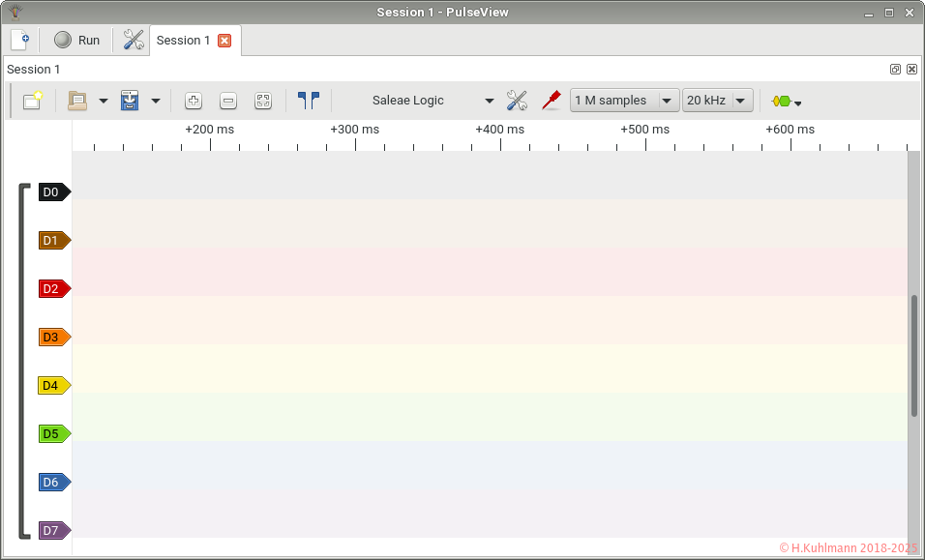The height and width of the screenshot is (560, 925).
Task: Open settings wrench icon beside Run
Action: (x=134, y=41)
